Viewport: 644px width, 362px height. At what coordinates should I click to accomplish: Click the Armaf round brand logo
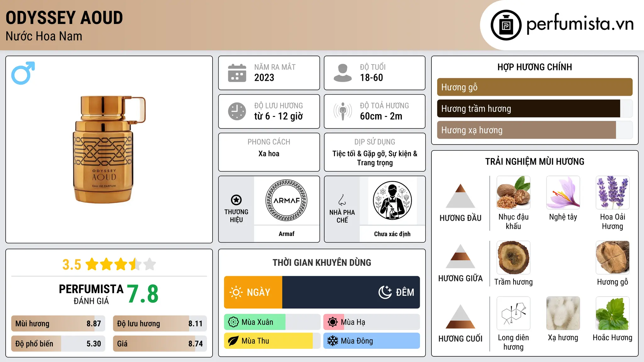click(x=286, y=200)
